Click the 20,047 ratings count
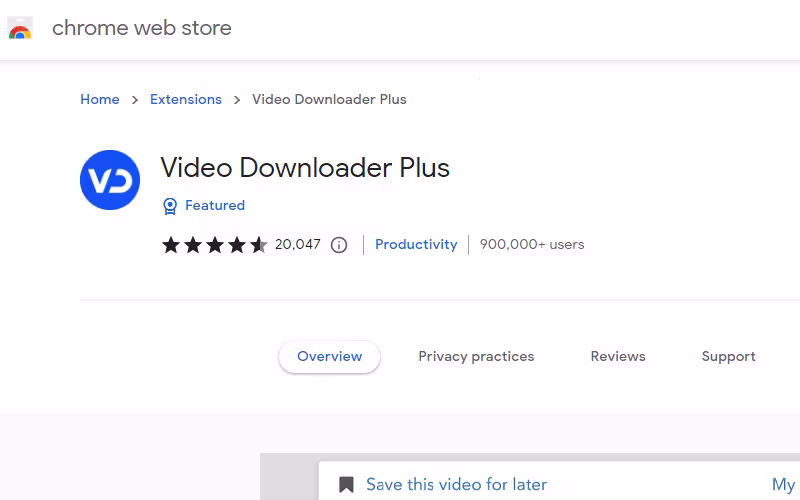Screen dimensions: 800x500 point(297,244)
